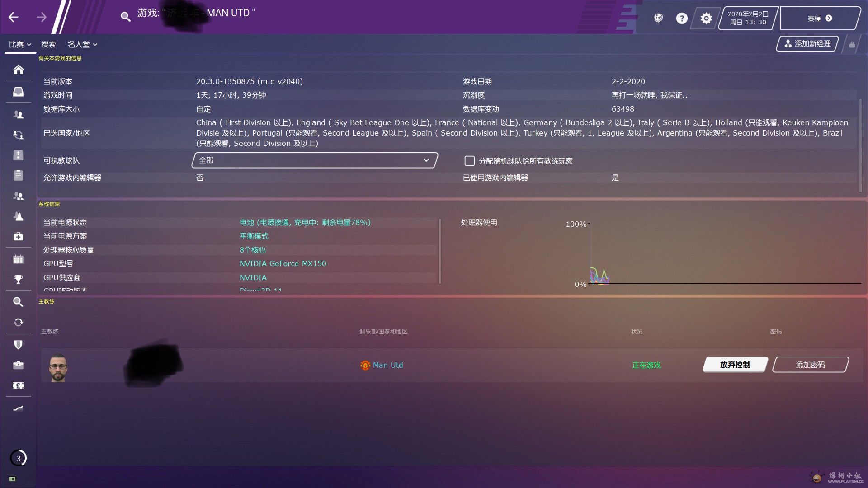The width and height of the screenshot is (868, 488).
Task: Open the Squad icon in sidebar
Action: click(18, 115)
